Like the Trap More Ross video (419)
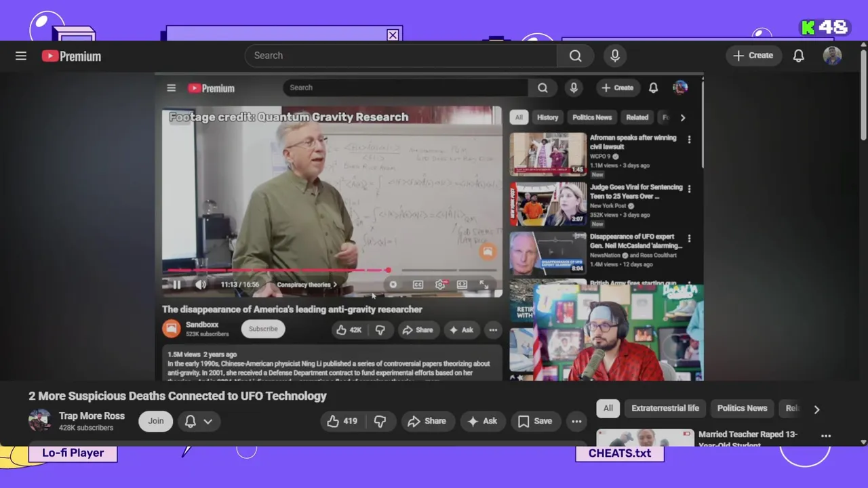This screenshot has height=488, width=868. pos(342,421)
